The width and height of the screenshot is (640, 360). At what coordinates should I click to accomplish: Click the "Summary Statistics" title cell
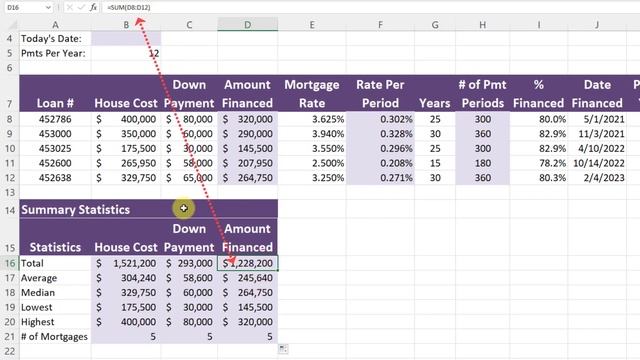[149, 209]
